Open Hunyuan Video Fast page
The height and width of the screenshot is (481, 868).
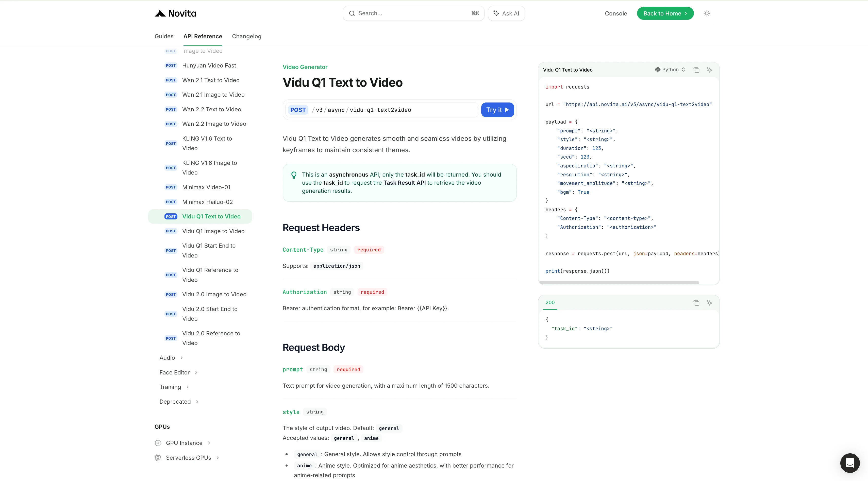click(x=209, y=66)
